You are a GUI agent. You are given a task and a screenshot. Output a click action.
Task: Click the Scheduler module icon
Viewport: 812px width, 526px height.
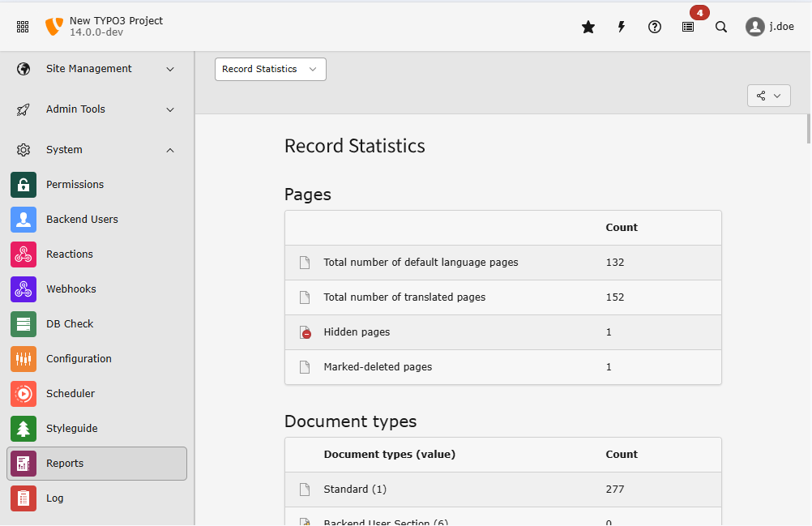24,393
